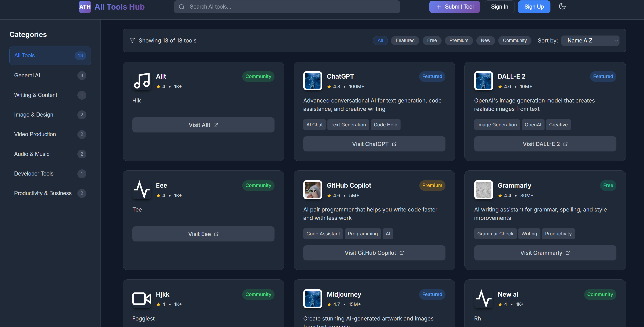Click the Code Assistant tag
Screen dimensions: 644x327
point(323,234)
